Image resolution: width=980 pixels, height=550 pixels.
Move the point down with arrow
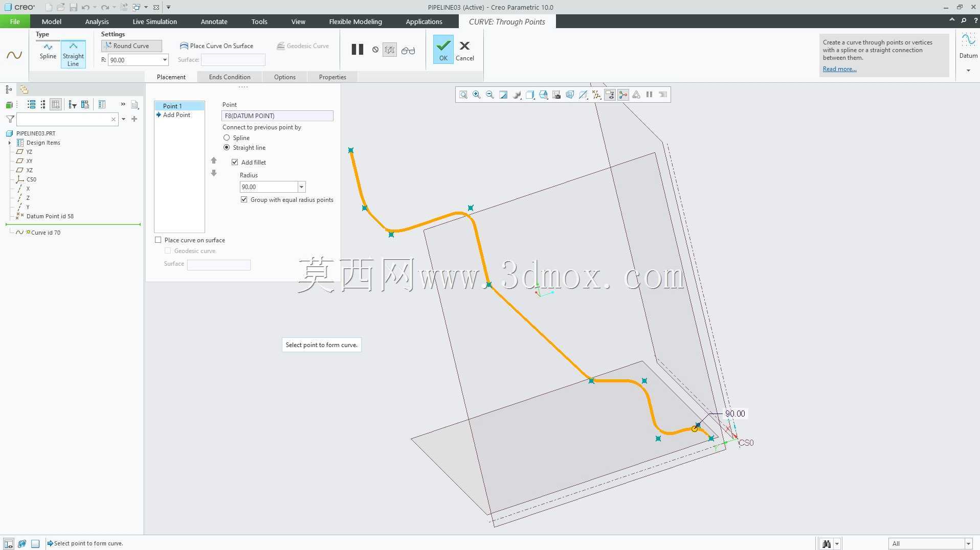[x=214, y=173]
